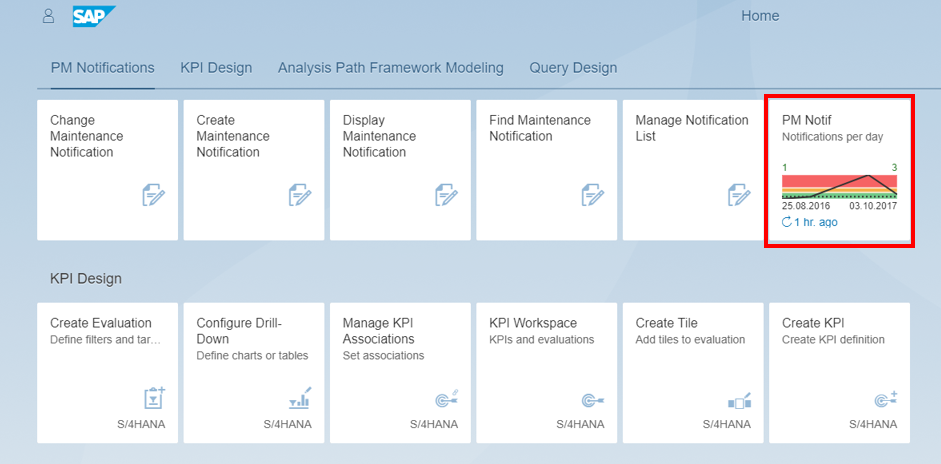Switch to PM Notifications tab
The image size is (941, 464).
[103, 68]
